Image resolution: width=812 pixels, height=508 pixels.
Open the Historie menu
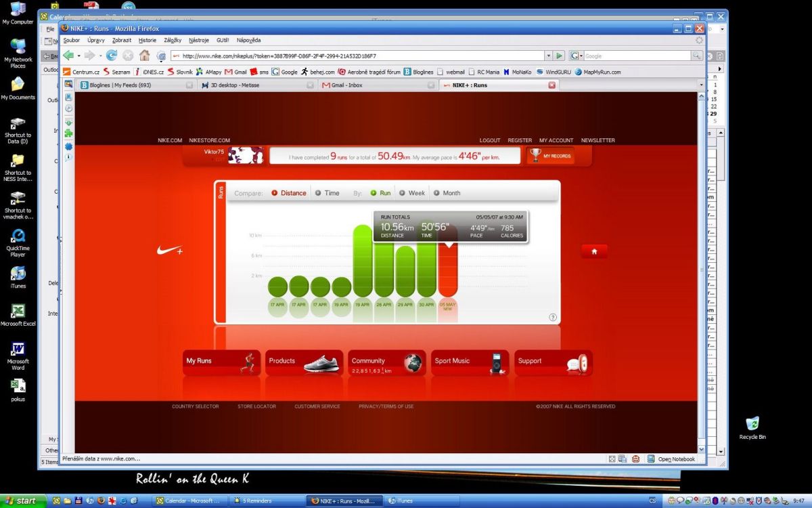(x=148, y=40)
